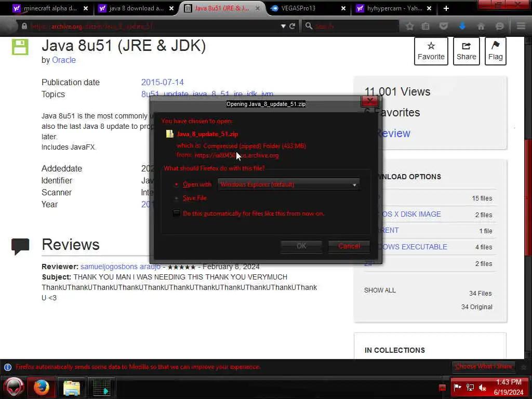Click the info icon in notification bar
The height and width of the screenshot is (399, 532).
click(x=7, y=367)
